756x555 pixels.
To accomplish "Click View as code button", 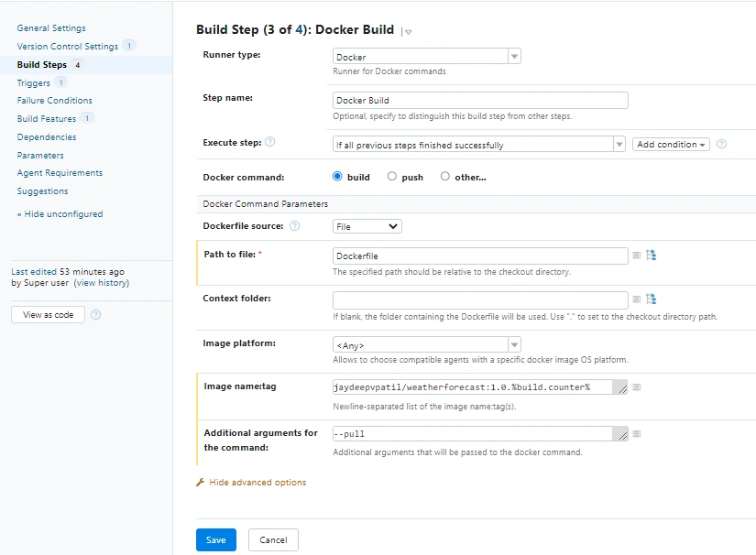I will [x=49, y=315].
